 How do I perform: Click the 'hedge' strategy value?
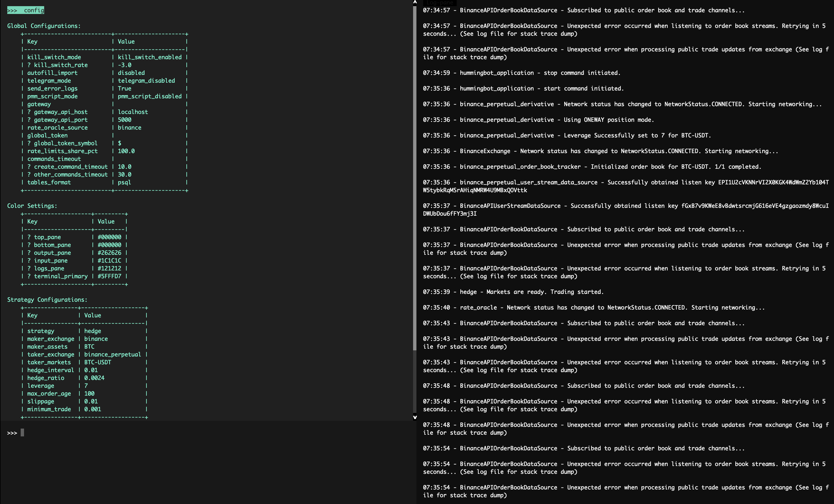[x=93, y=331]
